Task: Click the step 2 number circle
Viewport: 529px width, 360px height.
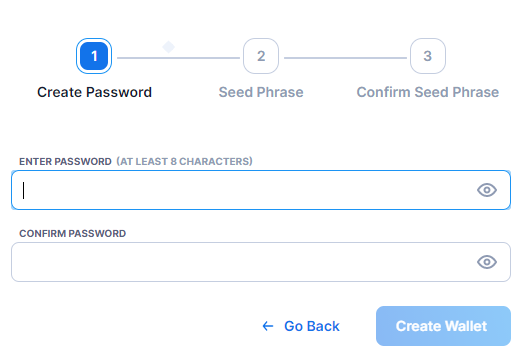Action: pyautogui.click(x=261, y=56)
